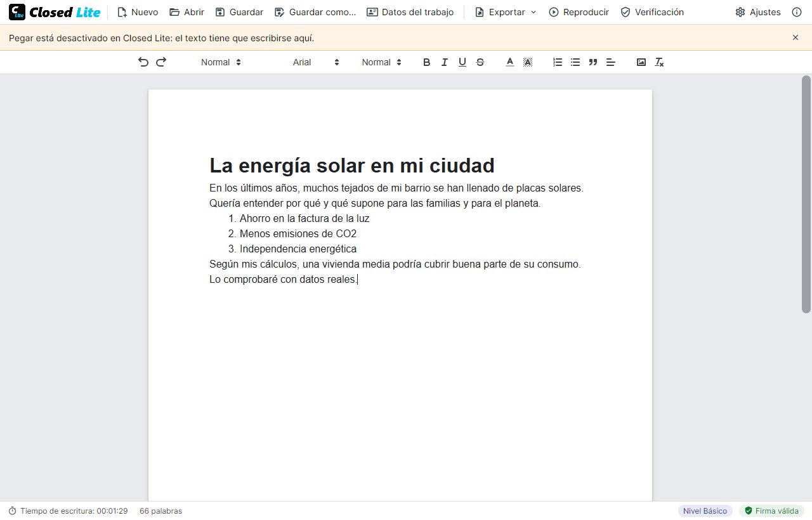Click list item 'Menos emisiones de CO2'
This screenshot has width=812, height=520.
click(x=298, y=233)
